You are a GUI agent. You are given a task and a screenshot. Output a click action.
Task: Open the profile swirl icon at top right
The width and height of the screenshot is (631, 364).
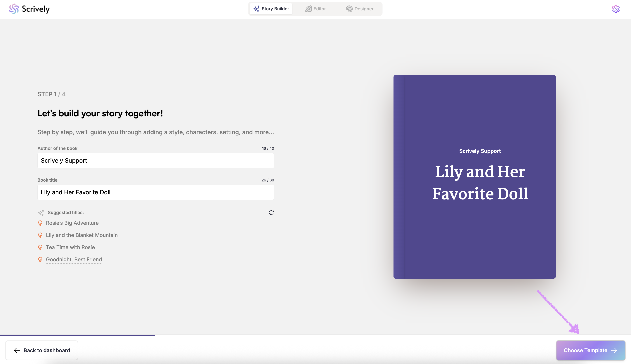(x=616, y=9)
